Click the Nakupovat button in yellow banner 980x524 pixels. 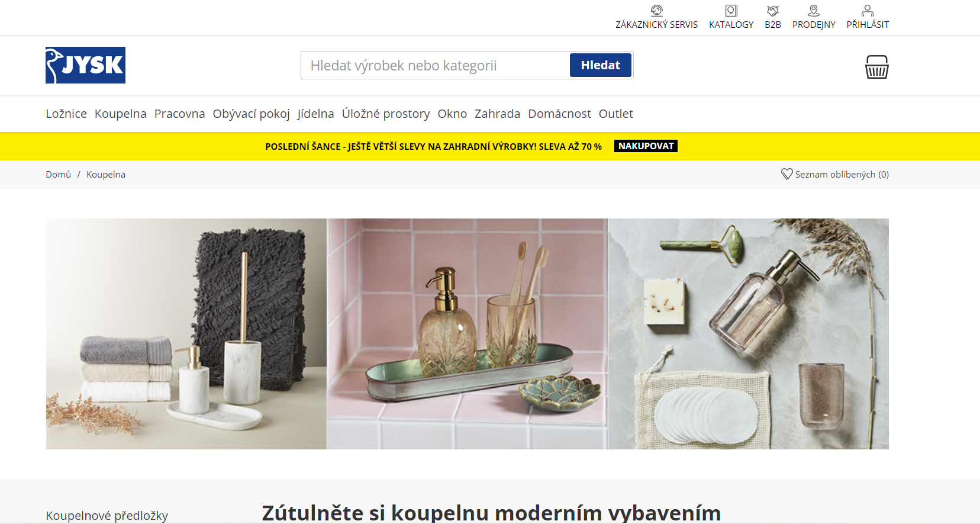click(x=646, y=146)
